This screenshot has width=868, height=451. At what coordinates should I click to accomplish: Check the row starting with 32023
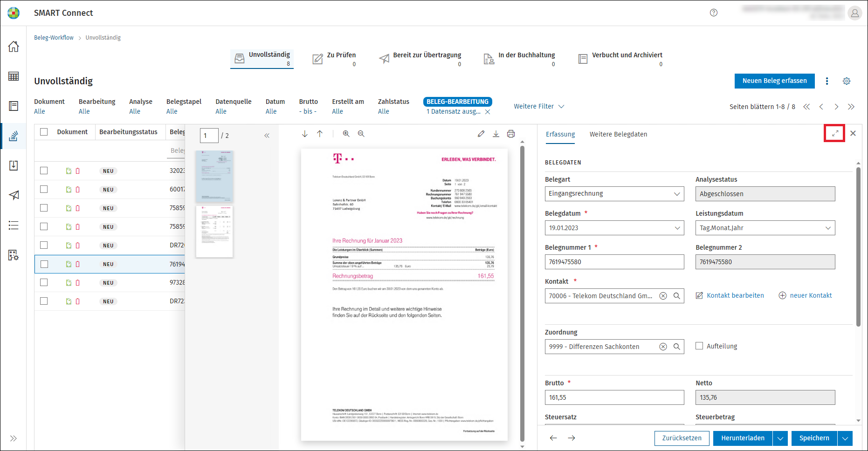tap(44, 171)
